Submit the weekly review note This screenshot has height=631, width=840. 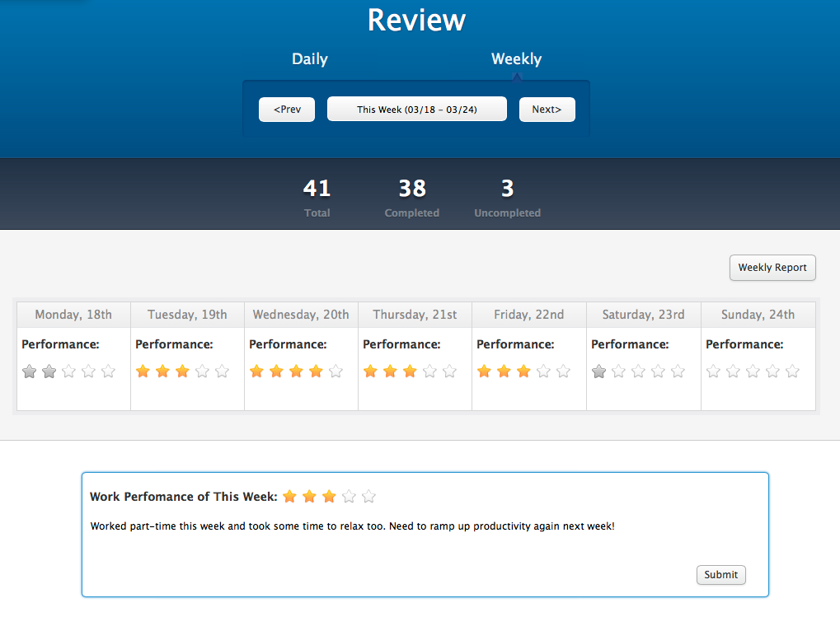[720, 575]
